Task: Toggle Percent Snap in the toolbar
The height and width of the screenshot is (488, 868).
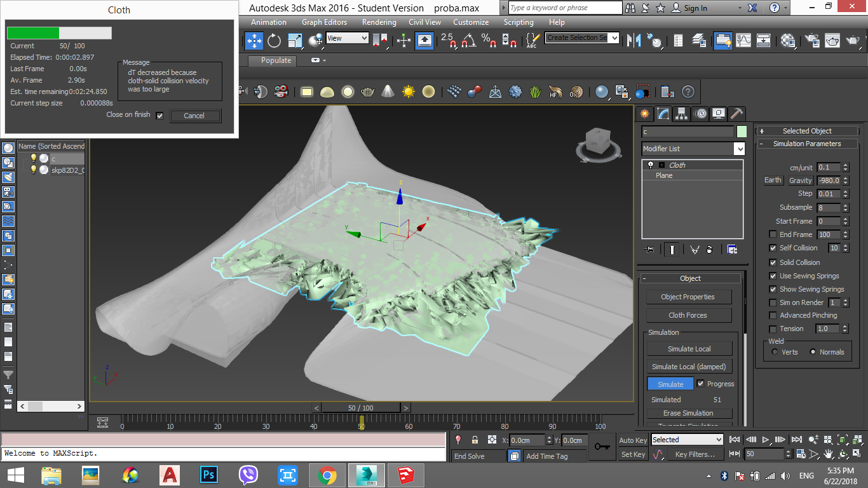Action: (489, 41)
